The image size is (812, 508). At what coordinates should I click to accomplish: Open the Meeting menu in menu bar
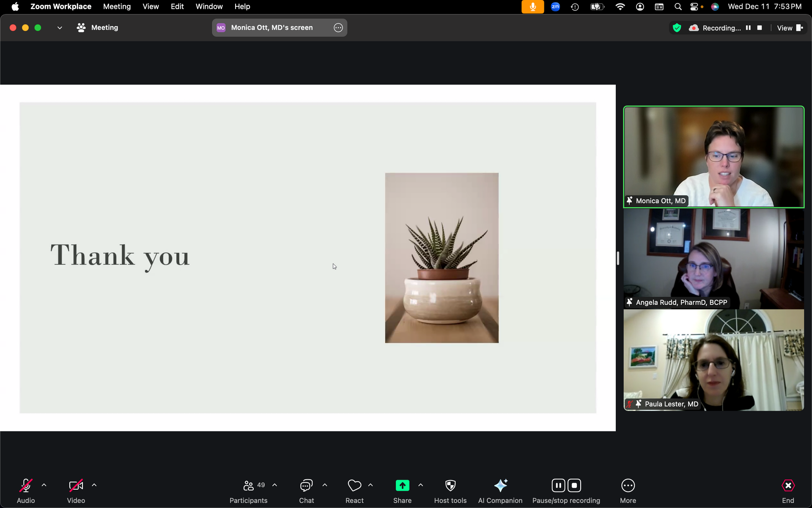pos(117,6)
